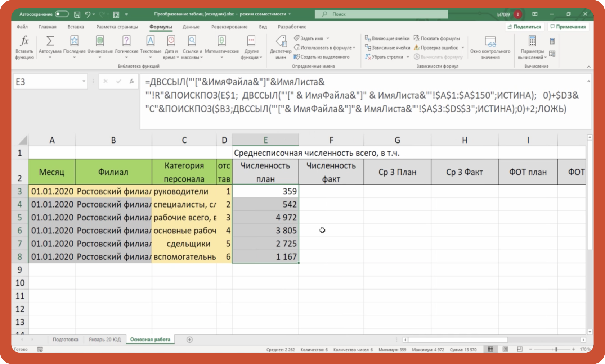Collapse the ribbon with the chevron

[588, 67]
